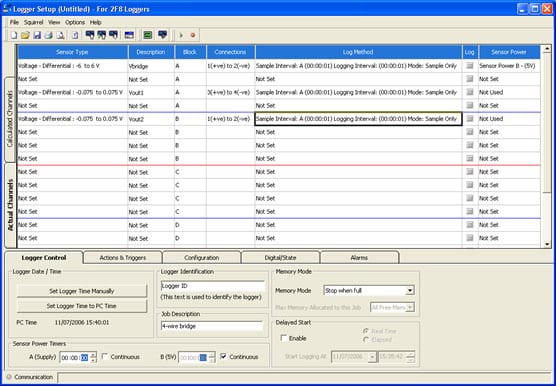
Task: Click the Sensor Power column header
Action: click(x=509, y=52)
